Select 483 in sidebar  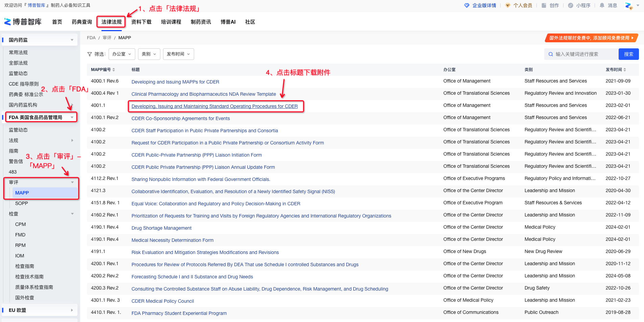click(13, 172)
